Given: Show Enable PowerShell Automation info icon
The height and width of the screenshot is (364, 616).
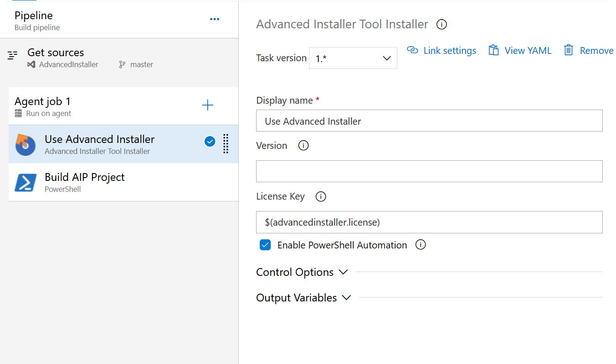Looking at the screenshot, I should pos(420,245).
